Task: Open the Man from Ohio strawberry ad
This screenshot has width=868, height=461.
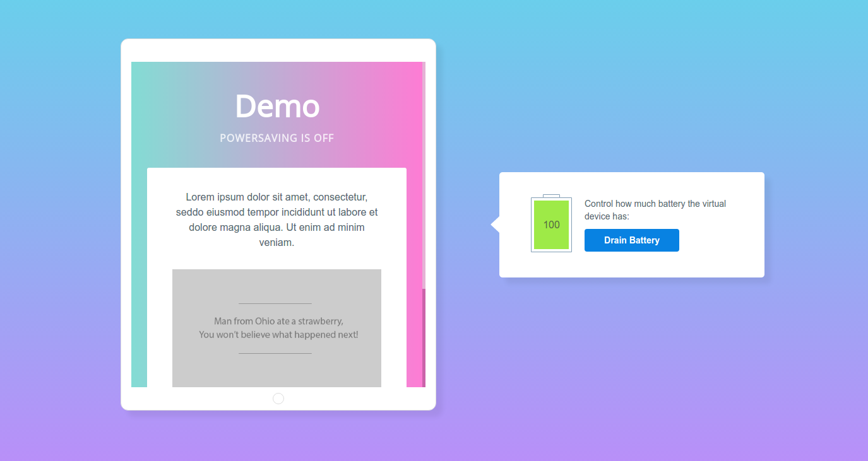Action: coord(276,328)
